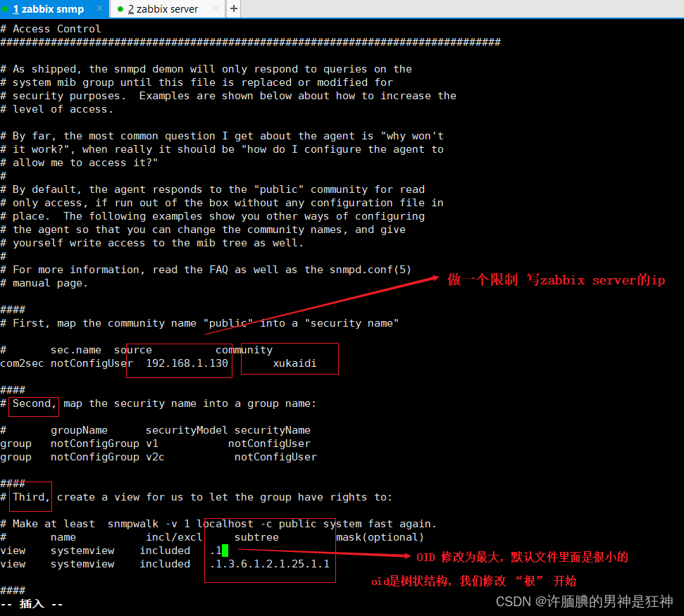Click the '-- 插入 --' insert mode indicator

[32, 604]
